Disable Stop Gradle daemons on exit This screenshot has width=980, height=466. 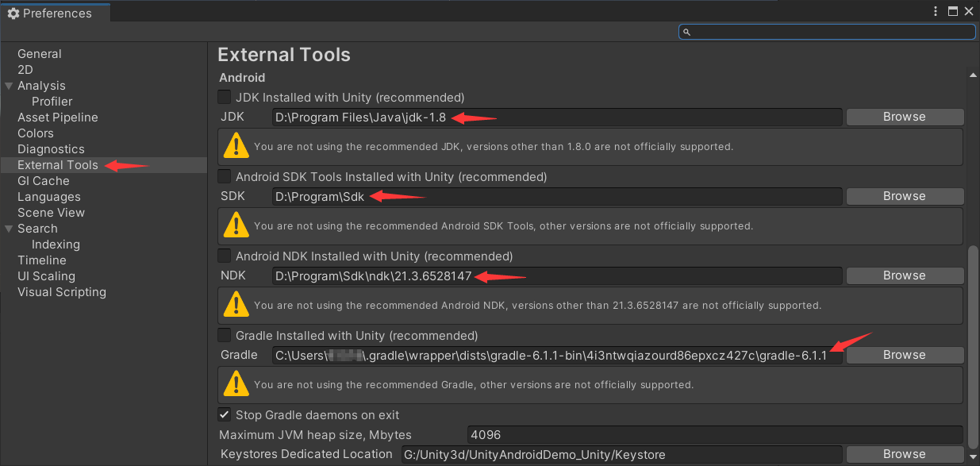[x=224, y=414]
